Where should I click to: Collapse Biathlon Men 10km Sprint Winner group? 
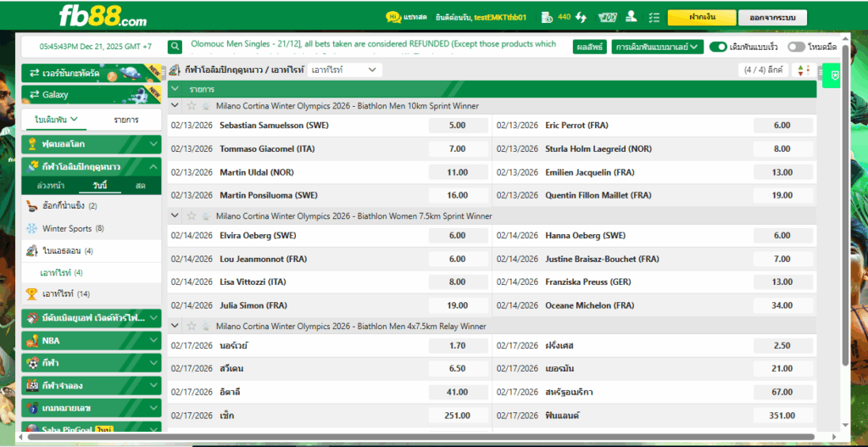coord(175,106)
